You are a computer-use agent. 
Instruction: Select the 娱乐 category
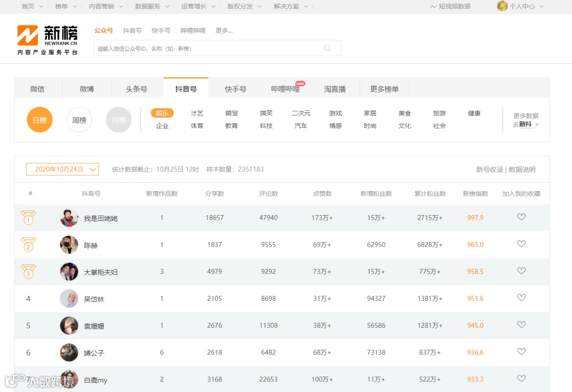click(162, 113)
